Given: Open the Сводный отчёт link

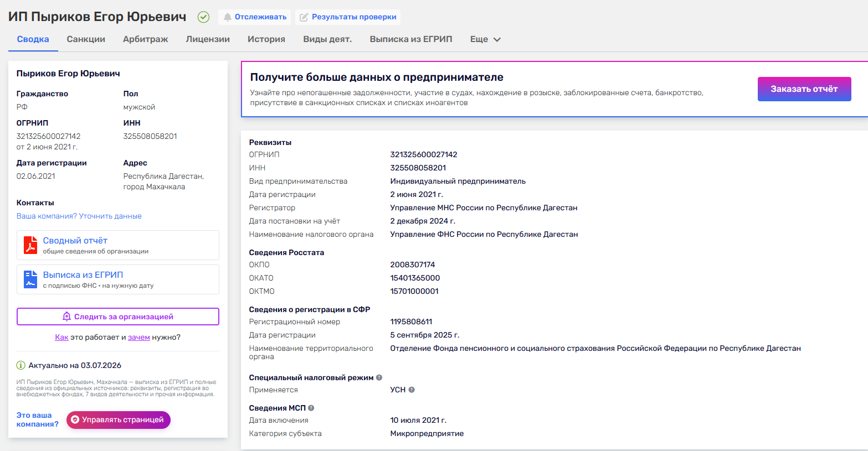Looking at the screenshot, I should [75, 241].
